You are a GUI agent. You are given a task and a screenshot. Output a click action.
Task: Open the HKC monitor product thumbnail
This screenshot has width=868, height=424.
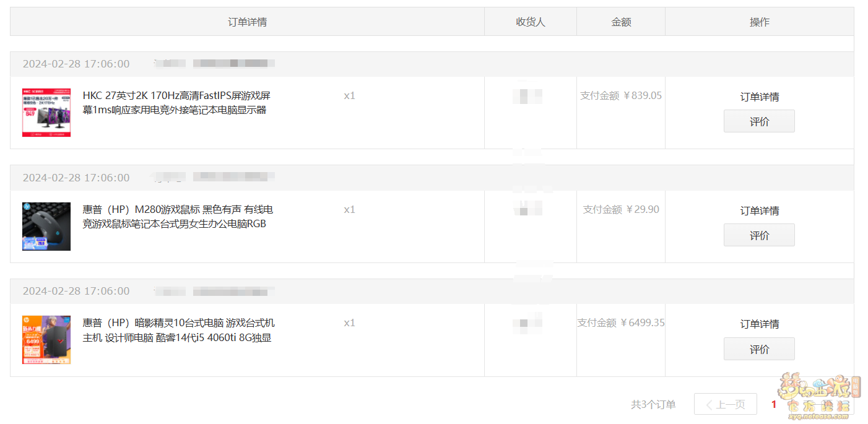(x=46, y=113)
